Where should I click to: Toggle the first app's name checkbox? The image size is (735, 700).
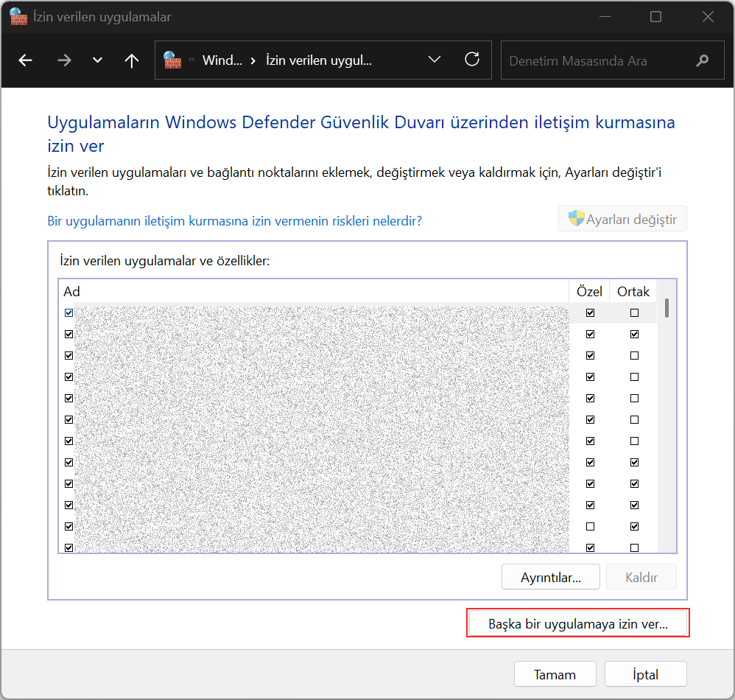click(69, 312)
